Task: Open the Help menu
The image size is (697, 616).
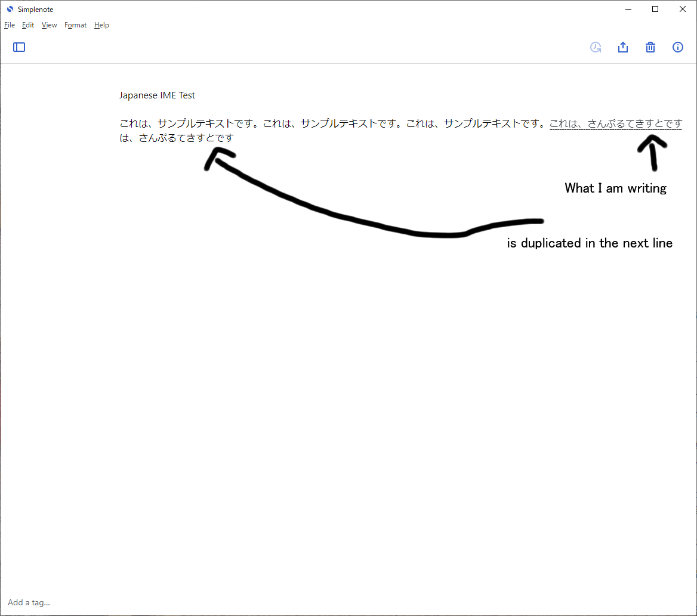Action: point(101,25)
